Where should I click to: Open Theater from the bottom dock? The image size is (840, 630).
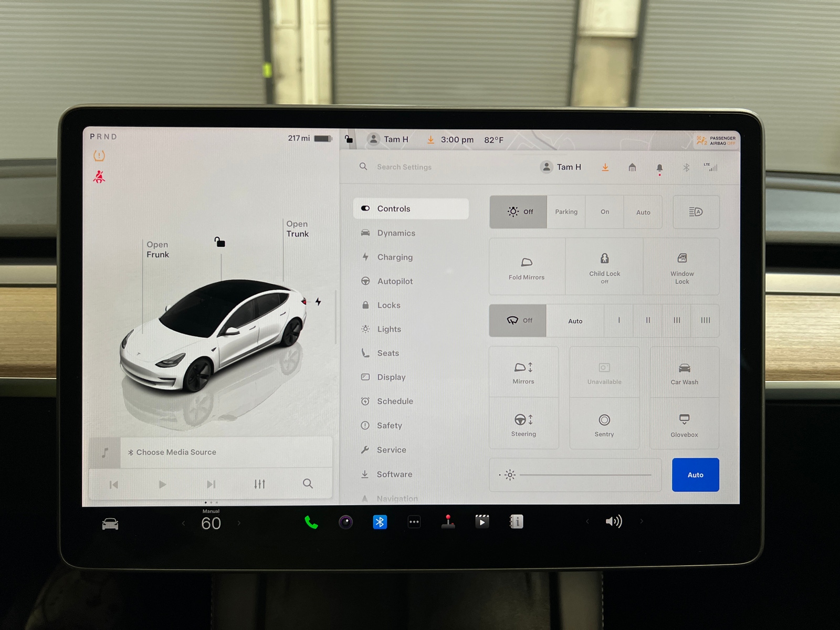pos(482,521)
